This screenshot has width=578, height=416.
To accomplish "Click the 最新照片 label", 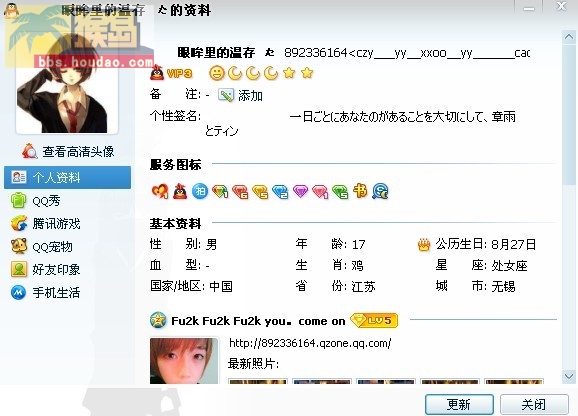I will tap(253, 364).
